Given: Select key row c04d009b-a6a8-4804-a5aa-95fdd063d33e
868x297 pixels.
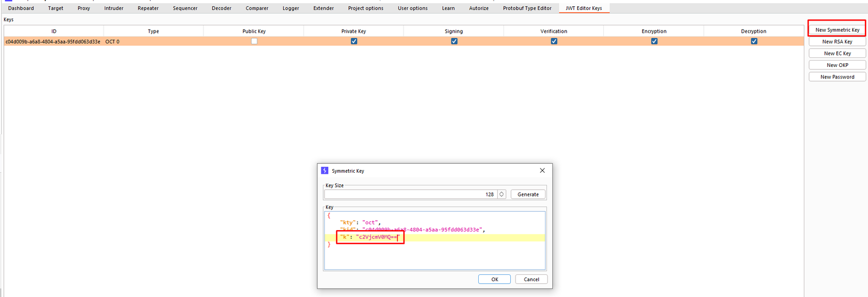Looking at the screenshot, I should [403, 41].
